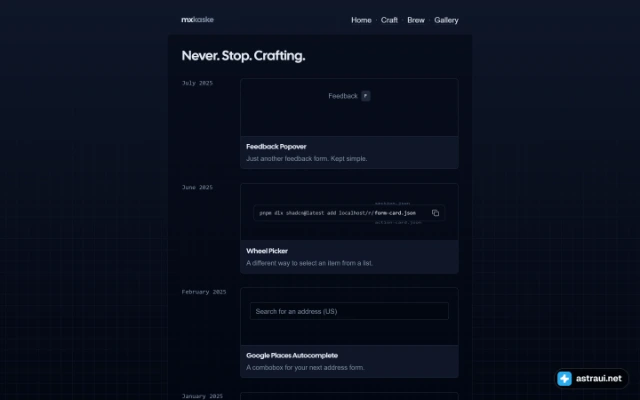Click the A different way to select description
This screenshot has width=640, height=400.
pos(309,263)
